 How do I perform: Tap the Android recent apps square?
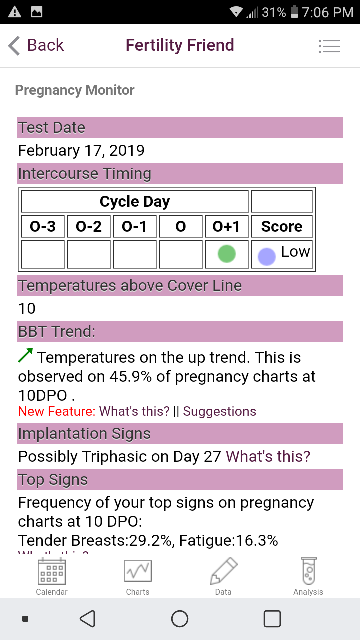coord(272,619)
